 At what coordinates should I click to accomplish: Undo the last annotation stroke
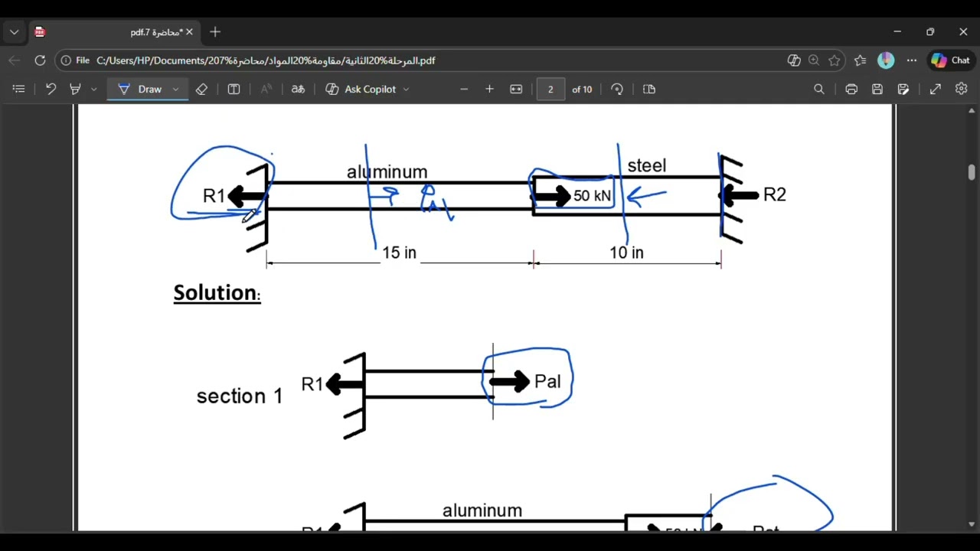tap(51, 89)
